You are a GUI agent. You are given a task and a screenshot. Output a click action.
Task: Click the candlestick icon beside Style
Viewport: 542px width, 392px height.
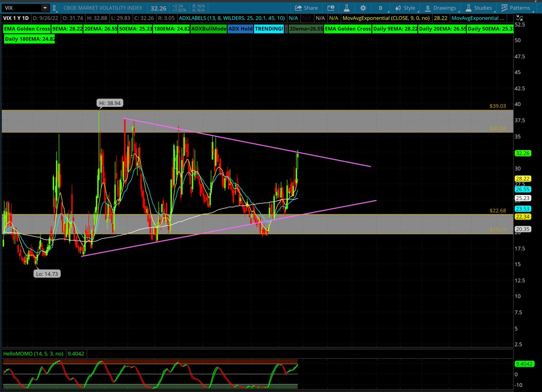point(398,8)
